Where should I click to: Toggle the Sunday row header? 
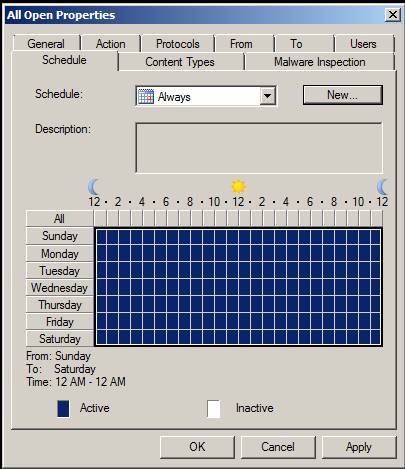coord(60,236)
